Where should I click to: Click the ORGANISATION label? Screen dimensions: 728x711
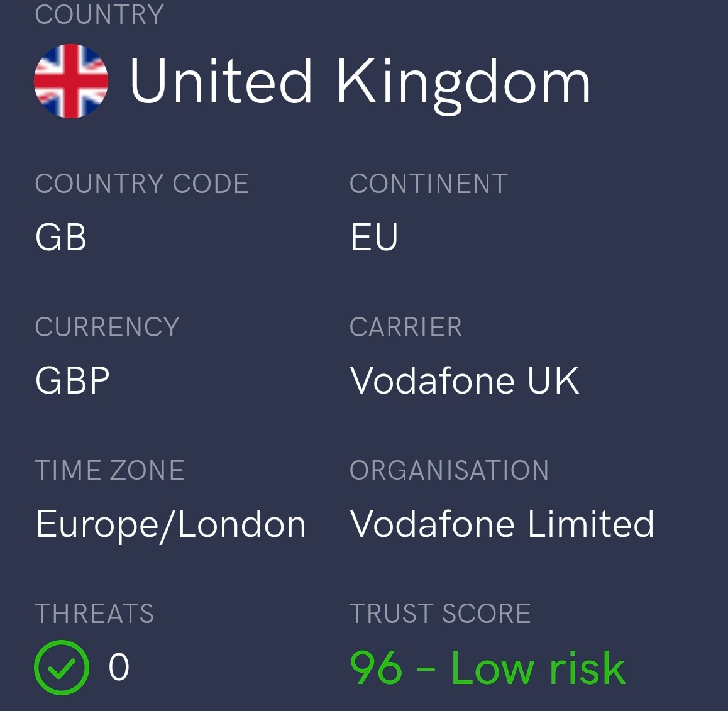coord(449,470)
